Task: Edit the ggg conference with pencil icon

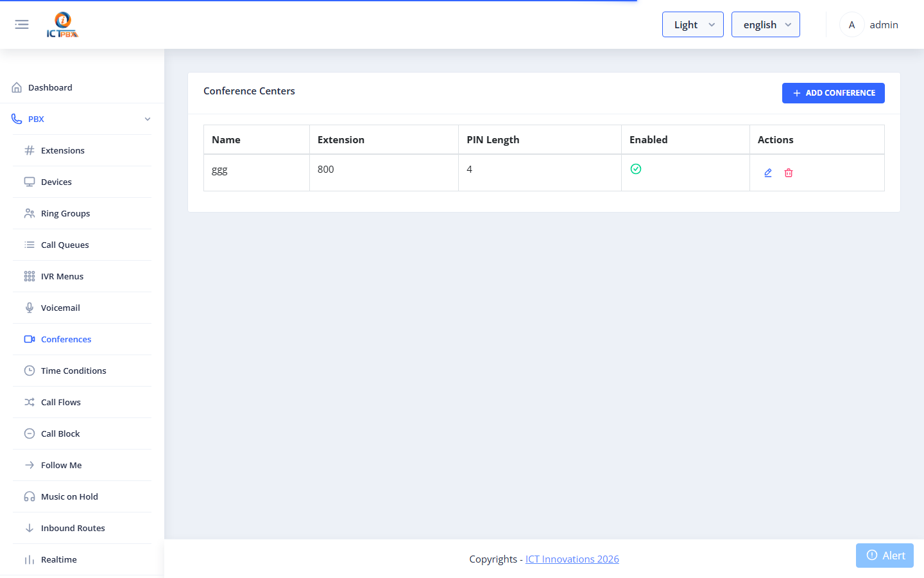Action: pyautogui.click(x=768, y=173)
